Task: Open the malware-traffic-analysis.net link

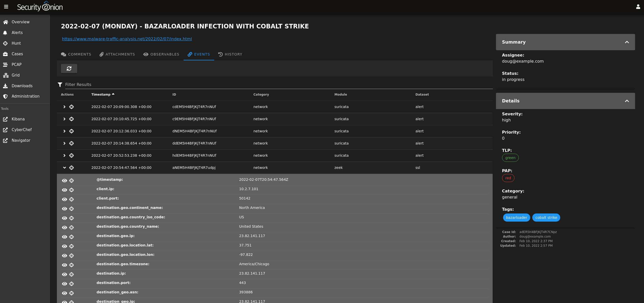Action: [127, 39]
